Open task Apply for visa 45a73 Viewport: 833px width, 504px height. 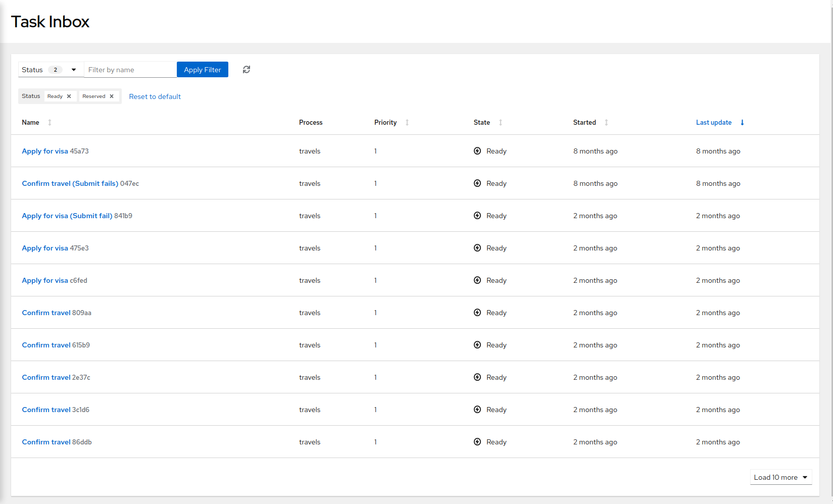click(44, 150)
